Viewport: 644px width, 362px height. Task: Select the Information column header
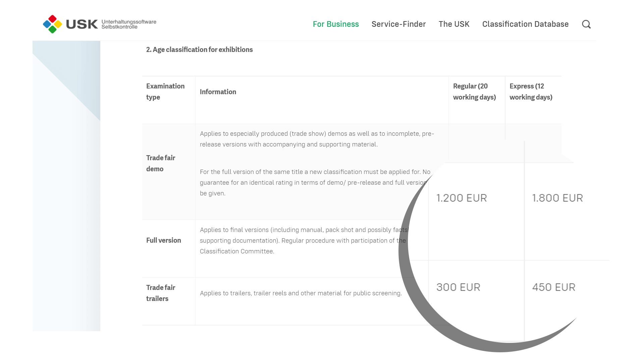tap(218, 92)
